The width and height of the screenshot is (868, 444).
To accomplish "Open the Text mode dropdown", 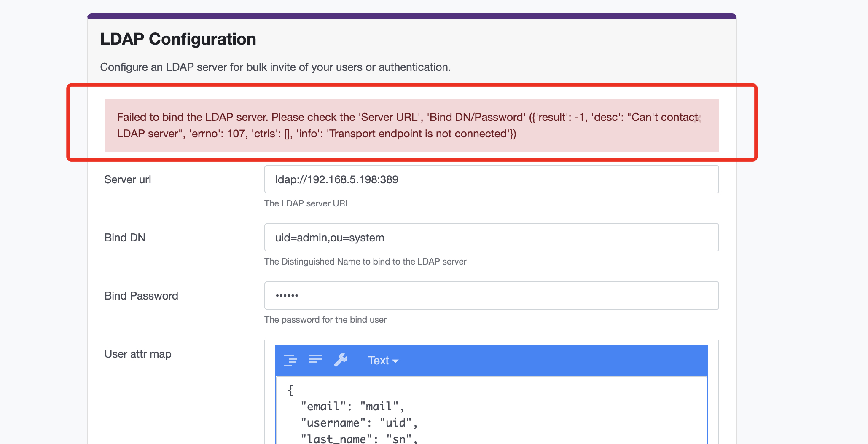I will [383, 361].
